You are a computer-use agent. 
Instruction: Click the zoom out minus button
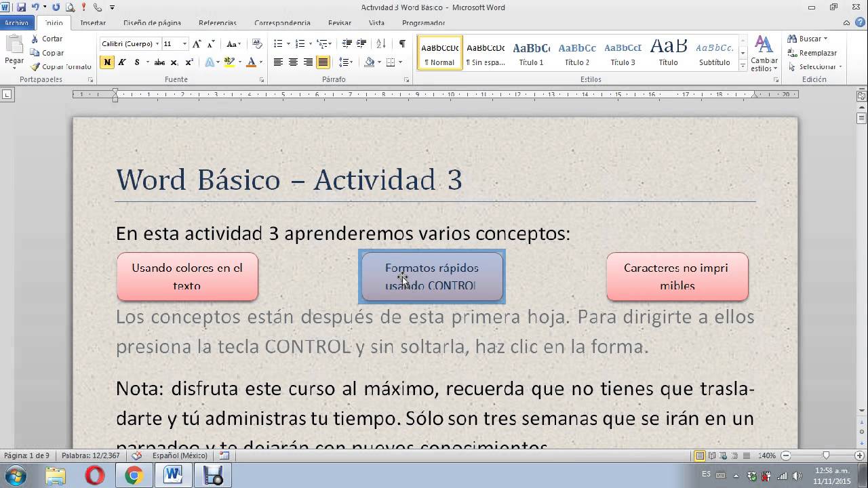pyautogui.click(x=785, y=455)
